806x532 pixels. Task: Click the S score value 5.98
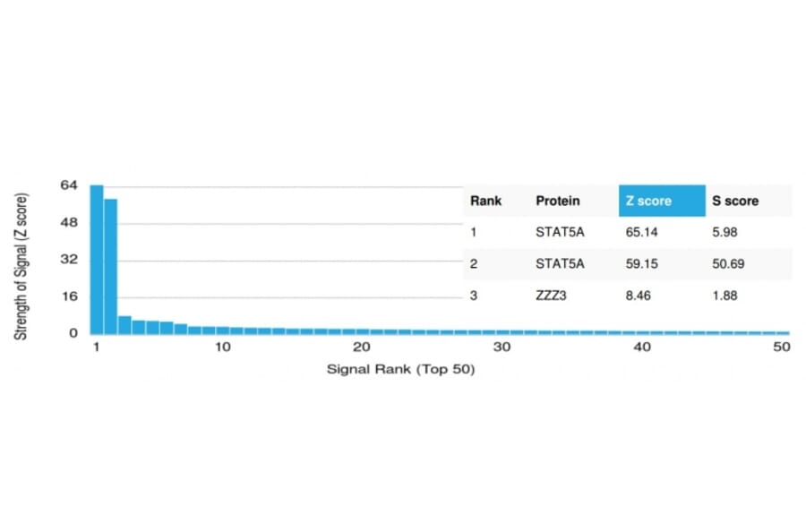pos(726,232)
